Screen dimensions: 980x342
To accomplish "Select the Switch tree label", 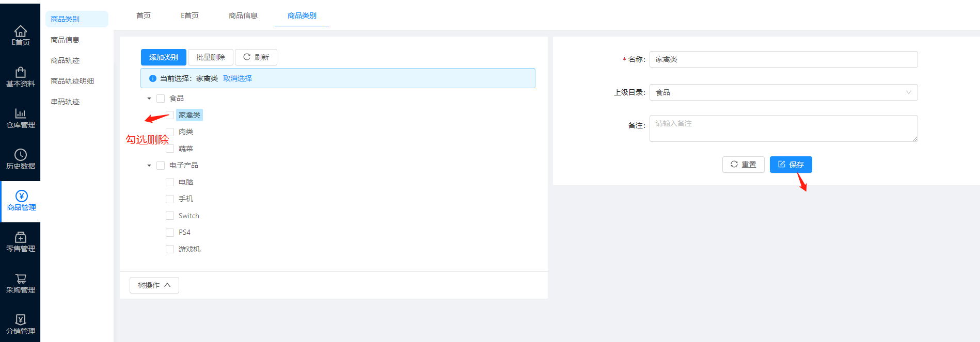I will click(189, 216).
